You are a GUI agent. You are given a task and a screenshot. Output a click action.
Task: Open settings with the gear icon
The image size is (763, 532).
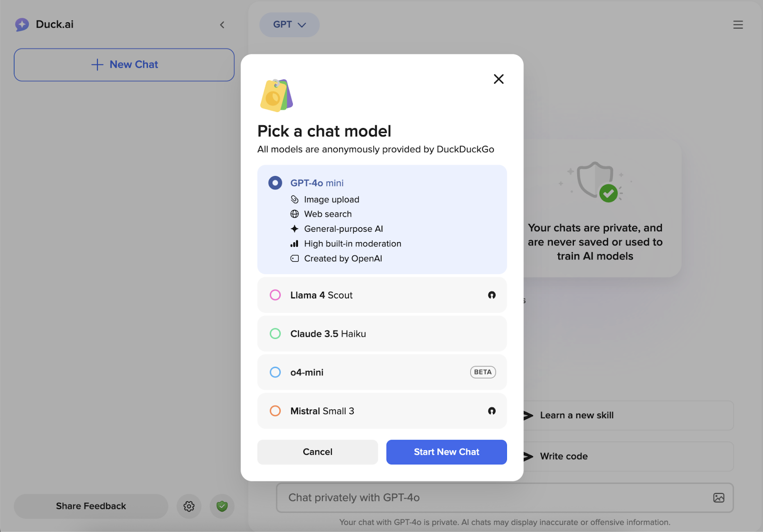pyautogui.click(x=189, y=506)
